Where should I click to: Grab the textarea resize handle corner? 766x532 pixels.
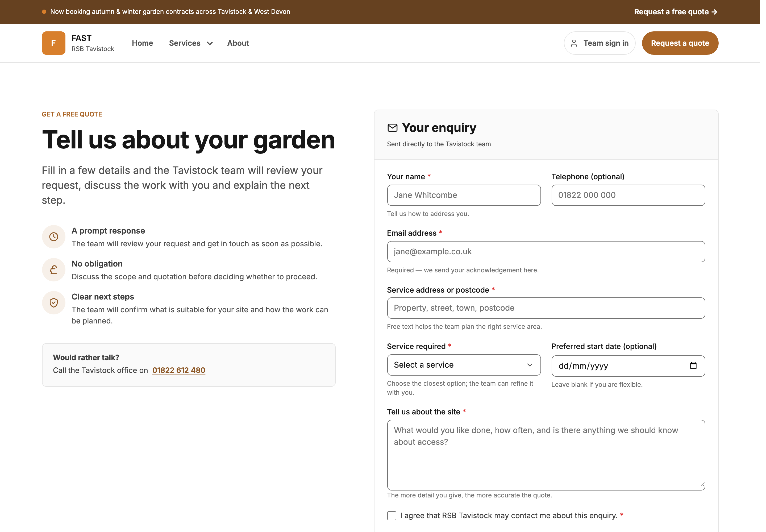click(x=702, y=485)
